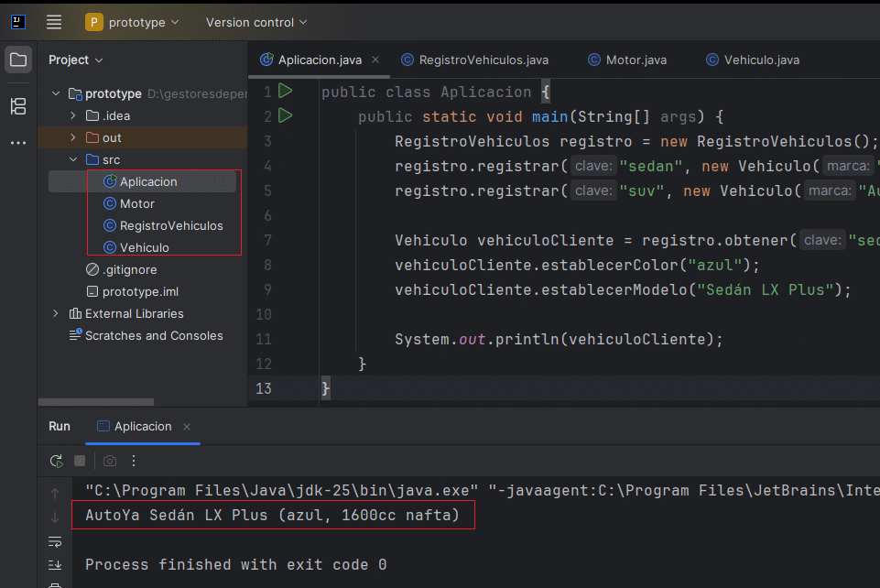Screen dimensions: 880x588
Task: Rerun the Aplicacion run configuration
Action: point(57,461)
